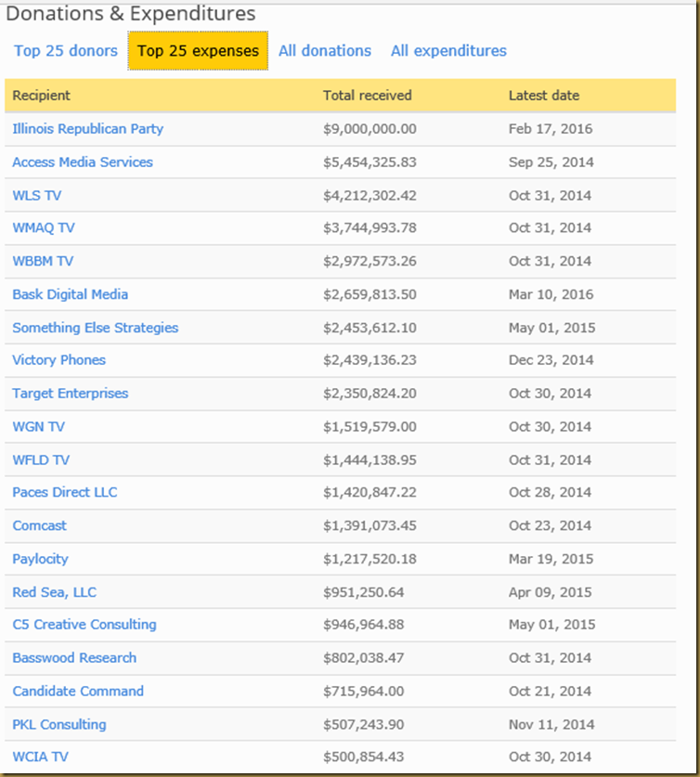700x777 pixels.
Task: Open Something Else Strategies link
Action: click(95, 328)
